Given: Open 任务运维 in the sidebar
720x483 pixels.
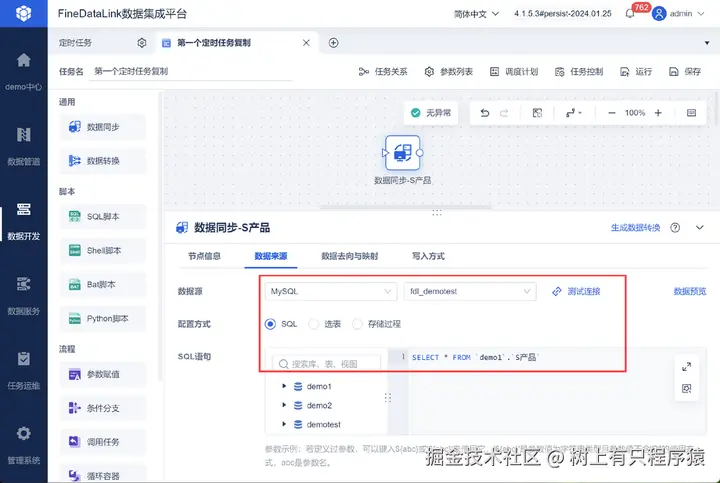Looking at the screenshot, I should point(23,370).
